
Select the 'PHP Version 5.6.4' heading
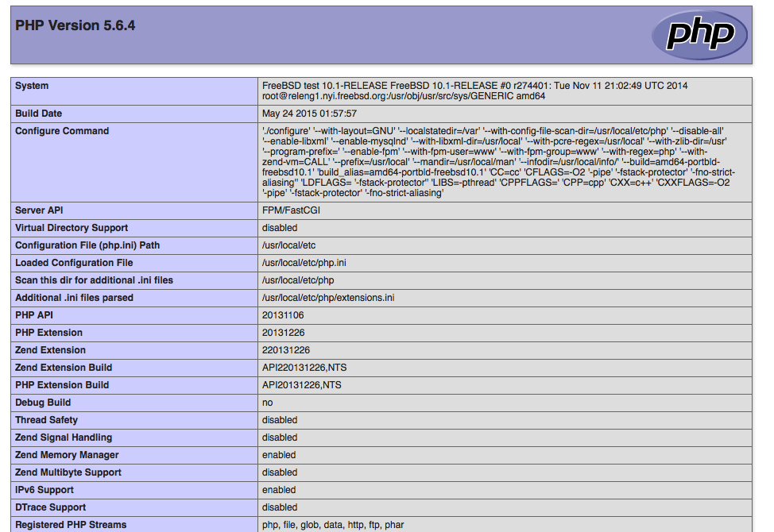tap(75, 25)
